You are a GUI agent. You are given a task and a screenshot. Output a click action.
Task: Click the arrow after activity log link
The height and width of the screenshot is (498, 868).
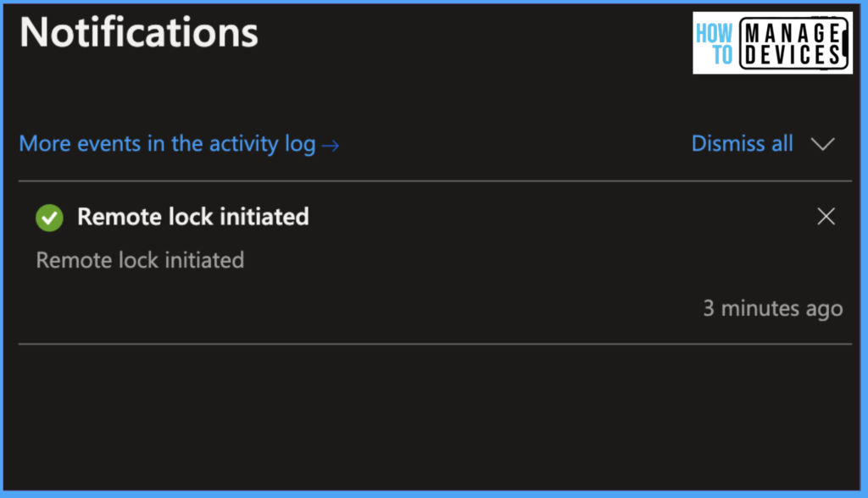(x=331, y=145)
